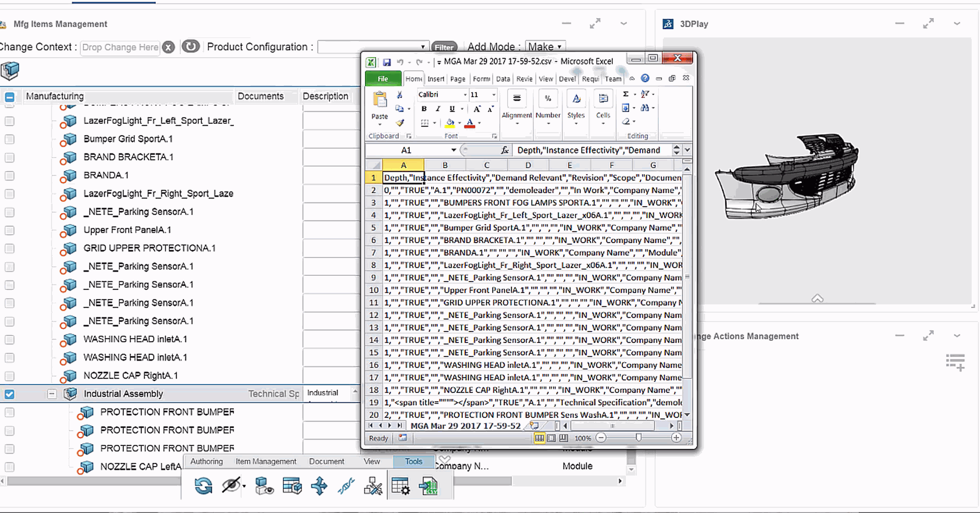Image resolution: width=980 pixels, height=513 pixels.
Task: Check the box for Bumper Grid SportA.1
Action: 9,139
